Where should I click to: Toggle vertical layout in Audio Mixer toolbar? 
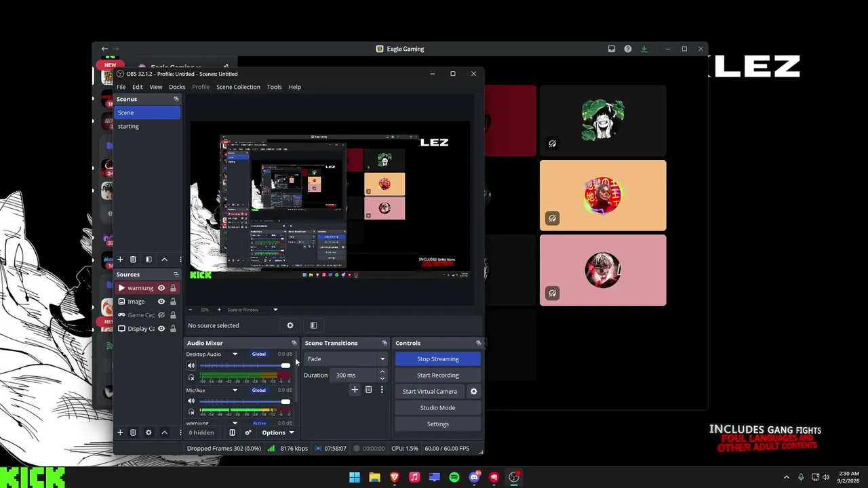pyautogui.click(x=232, y=432)
